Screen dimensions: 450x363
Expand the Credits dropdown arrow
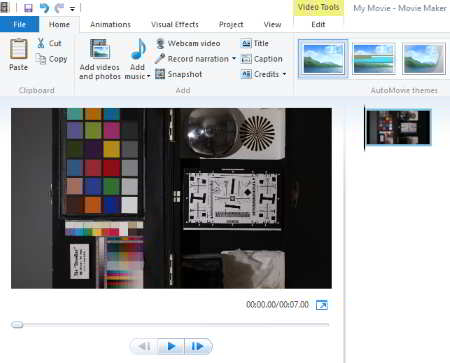(284, 74)
